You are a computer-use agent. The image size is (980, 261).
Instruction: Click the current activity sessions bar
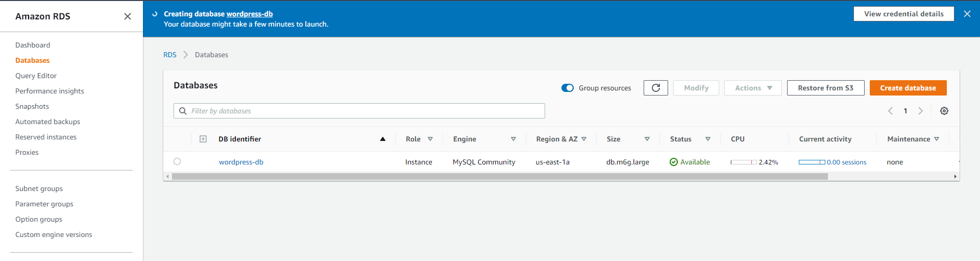coord(812,162)
